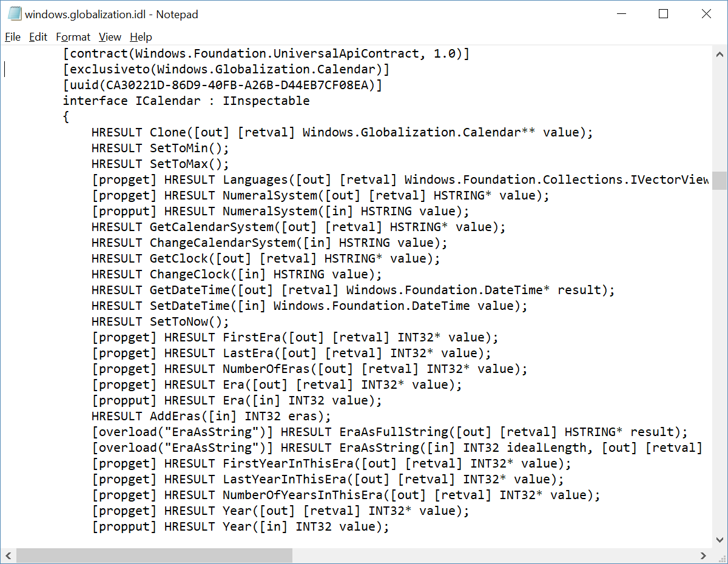Image resolution: width=728 pixels, height=564 pixels.
Task: Open the View menu
Action: point(110,37)
